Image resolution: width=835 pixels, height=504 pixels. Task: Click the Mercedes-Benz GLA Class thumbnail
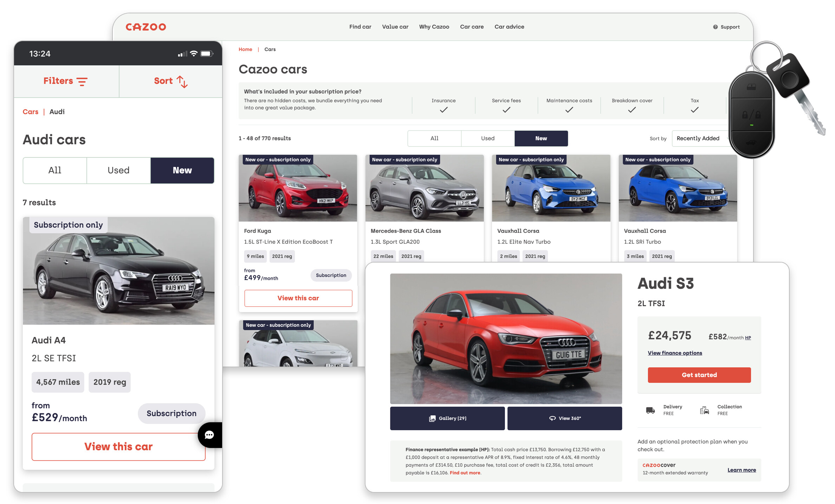425,188
